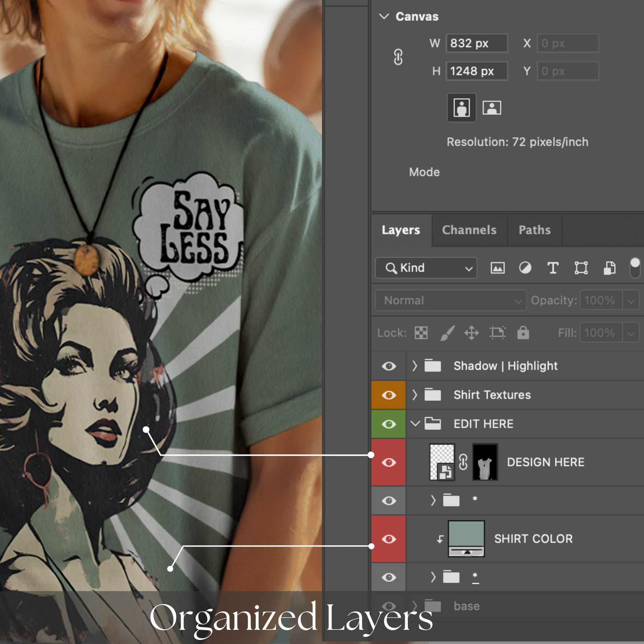Select the DESIGN HERE layer mask thumbnail
The image size is (644, 644).
[485, 462]
